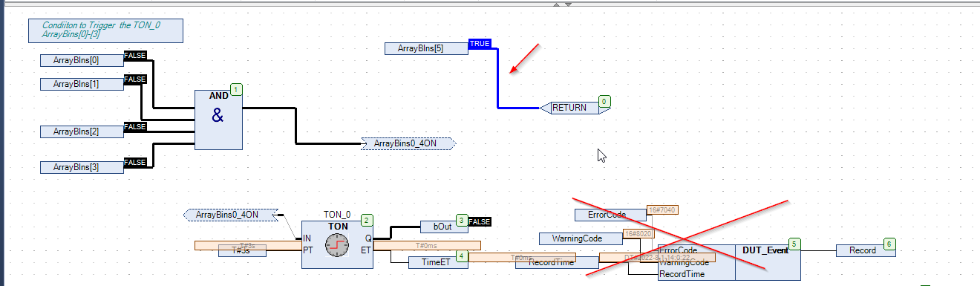
Task: Select the WarningCode input variable box
Action: 581,238
